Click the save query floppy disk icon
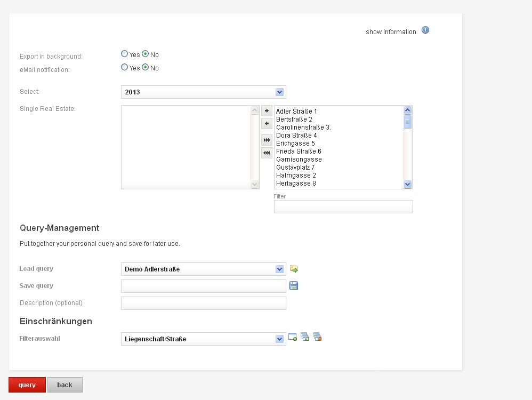This screenshot has height=400, width=532. (294, 285)
